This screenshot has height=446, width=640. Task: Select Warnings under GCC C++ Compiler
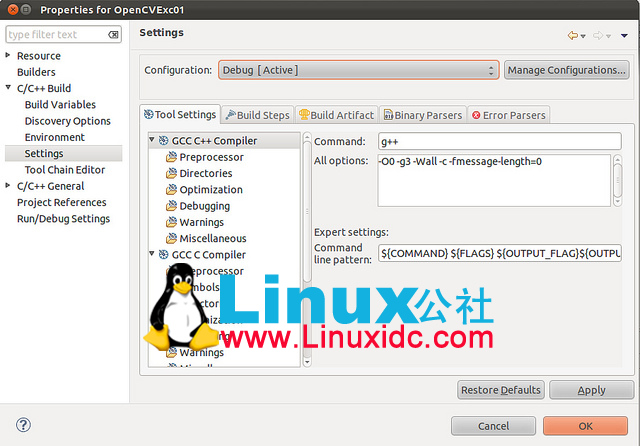point(202,222)
